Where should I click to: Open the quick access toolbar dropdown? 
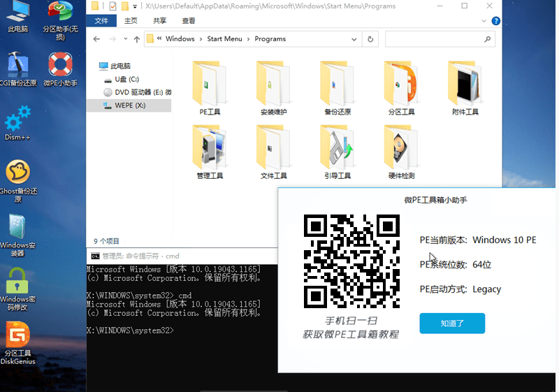135,6
